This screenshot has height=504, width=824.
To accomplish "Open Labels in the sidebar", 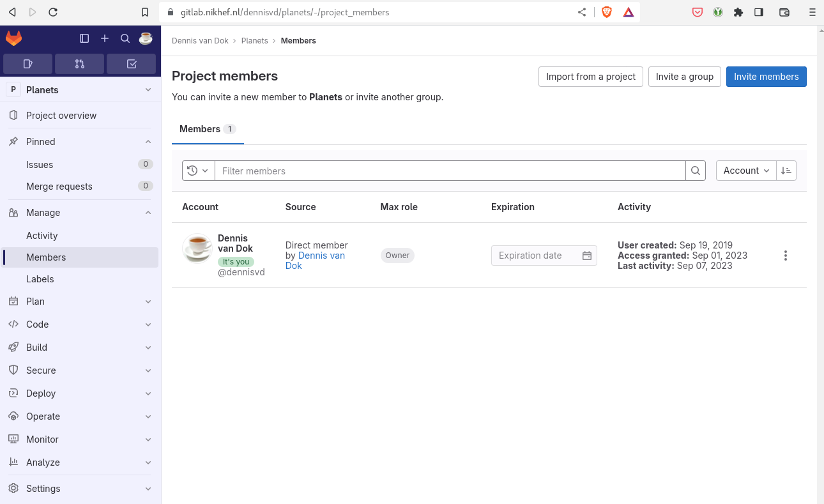I will (40, 279).
